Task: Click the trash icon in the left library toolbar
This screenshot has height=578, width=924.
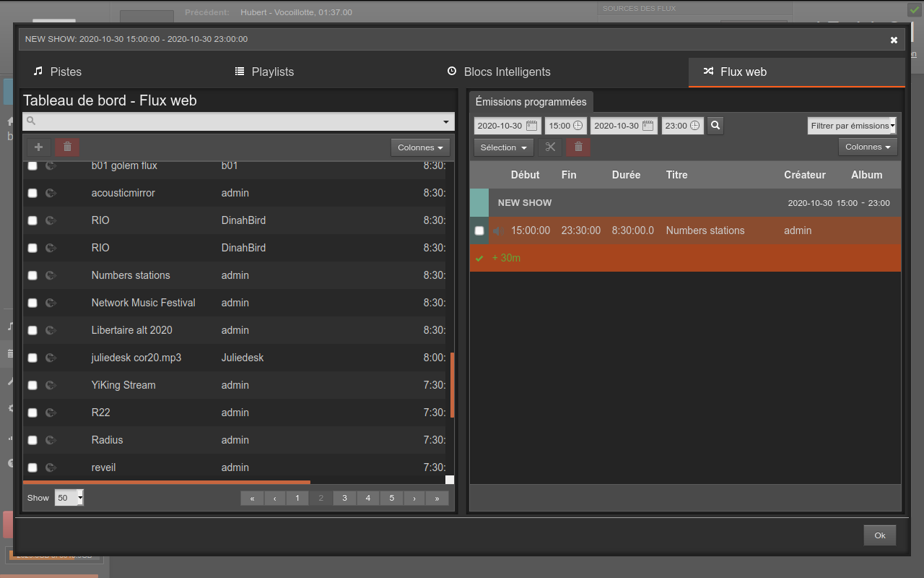Action: pos(67,147)
